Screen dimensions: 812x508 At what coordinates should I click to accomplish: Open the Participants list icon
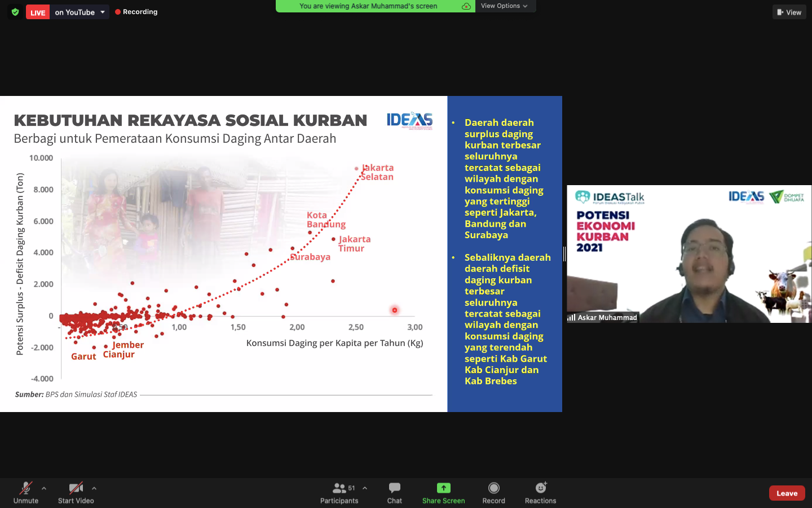click(x=339, y=488)
